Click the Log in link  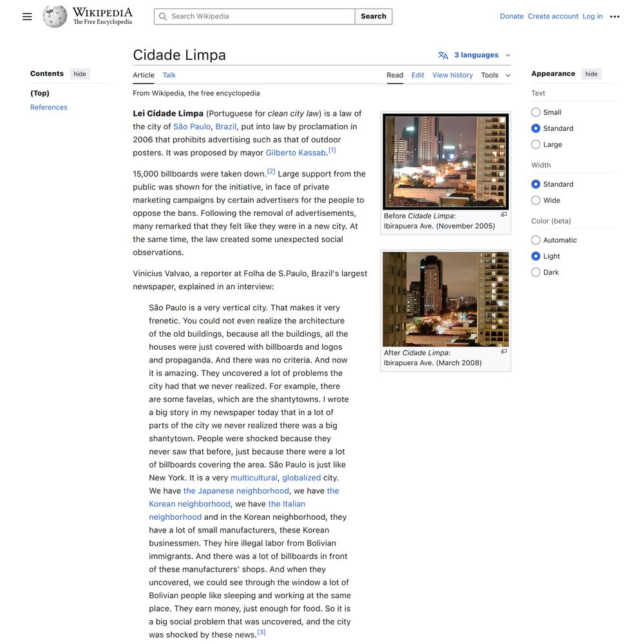tap(592, 17)
